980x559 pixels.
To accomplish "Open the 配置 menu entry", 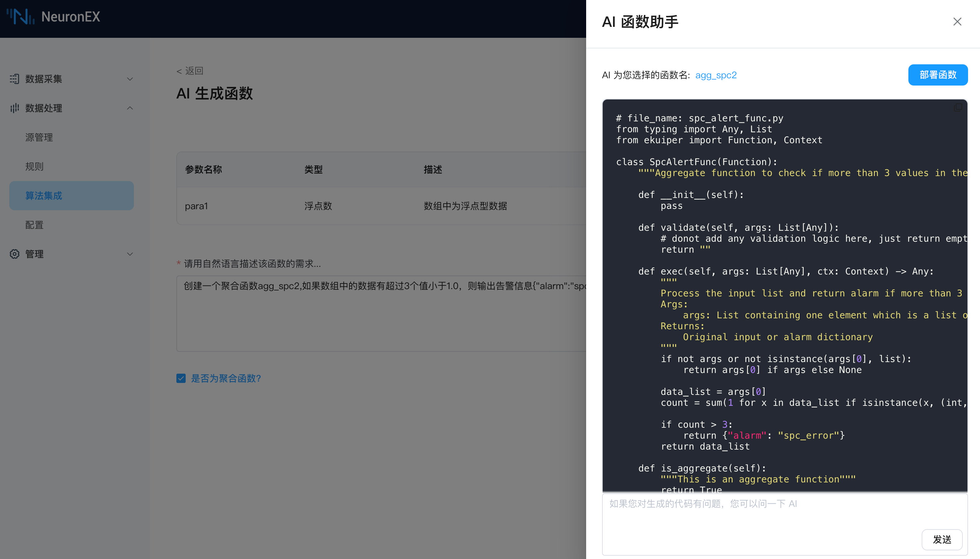I will (x=34, y=224).
